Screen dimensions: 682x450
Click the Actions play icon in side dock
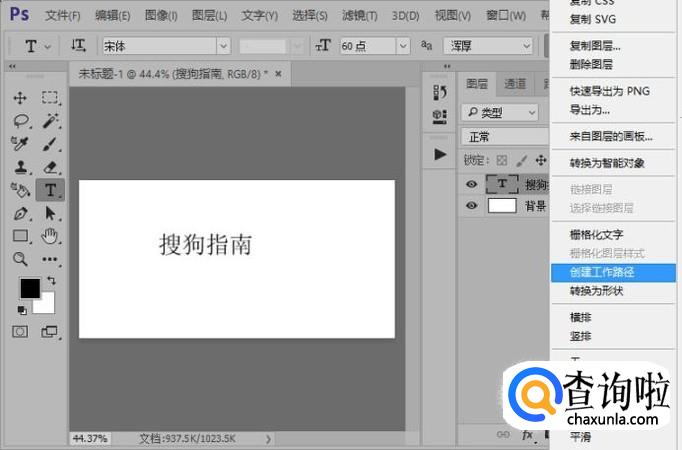(440, 155)
